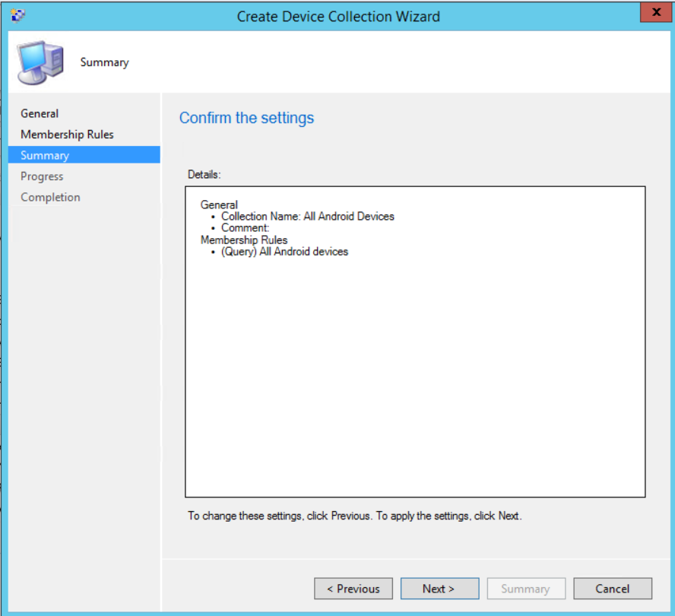Go to the General step in the sidebar
Screen dimensions: 675x616
pyautogui.click(x=40, y=113)
